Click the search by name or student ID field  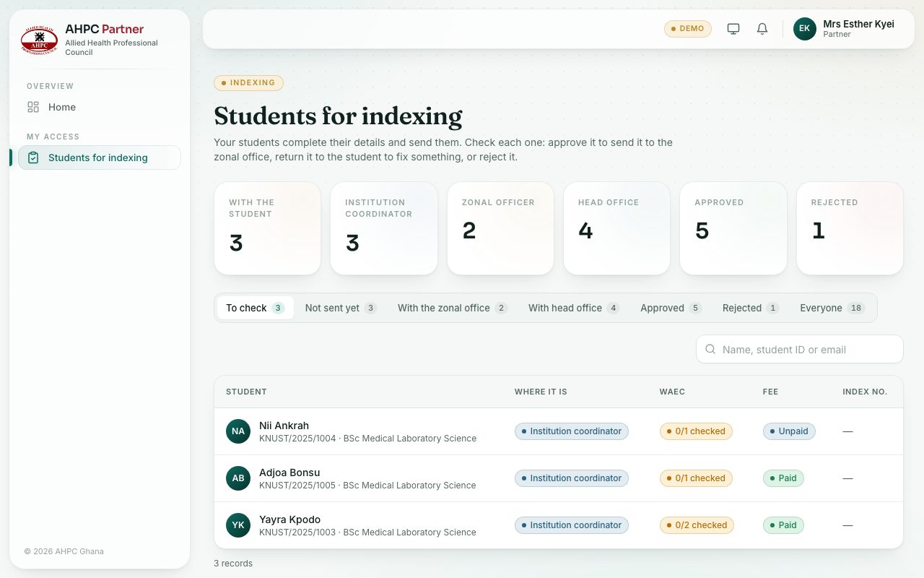800,349
